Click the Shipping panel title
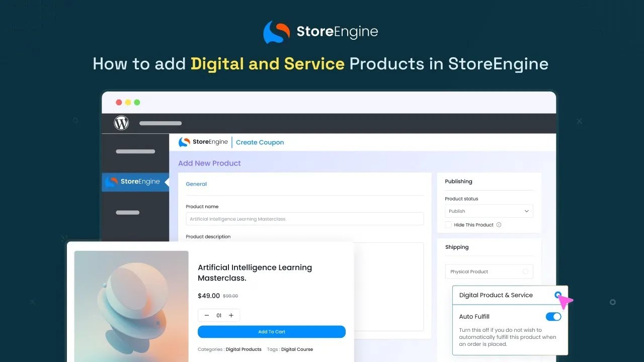This screenshot has width=644, height=362. tap(457, 247)
